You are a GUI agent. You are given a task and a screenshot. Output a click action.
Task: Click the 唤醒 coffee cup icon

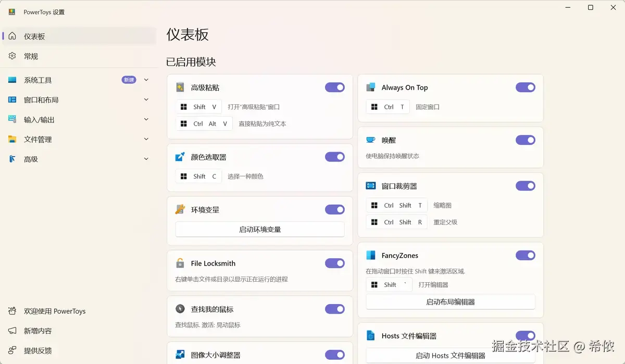click(371, 140)
